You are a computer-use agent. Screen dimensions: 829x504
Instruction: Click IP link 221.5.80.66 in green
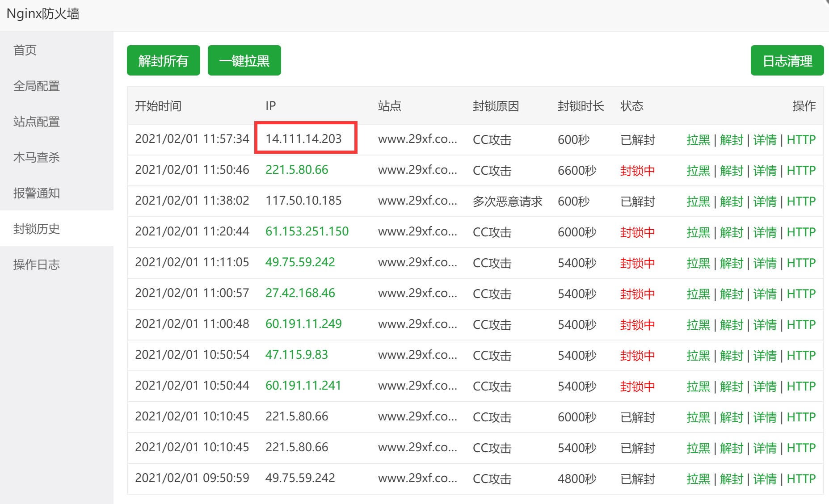coord(297,170)
